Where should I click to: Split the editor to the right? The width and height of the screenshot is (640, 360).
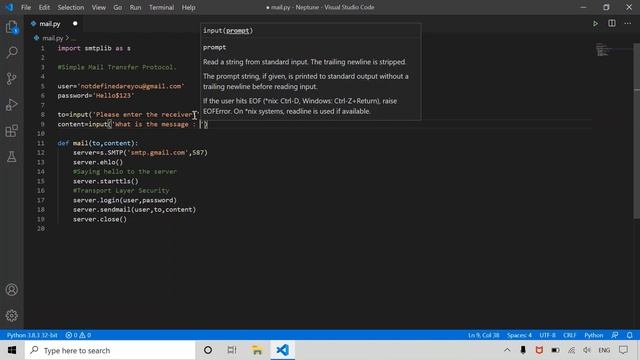[x=612, y=23]
